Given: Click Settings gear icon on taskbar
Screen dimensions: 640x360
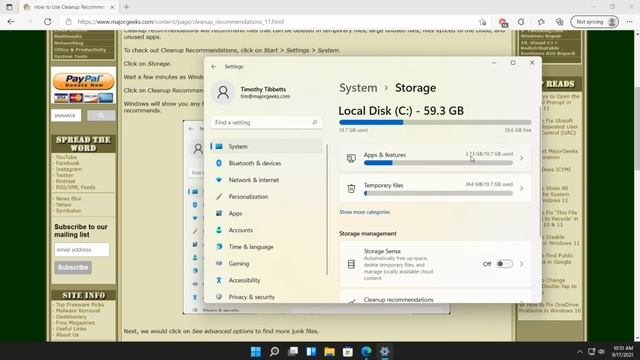Looking at the screenshot, I should (384, 351).
